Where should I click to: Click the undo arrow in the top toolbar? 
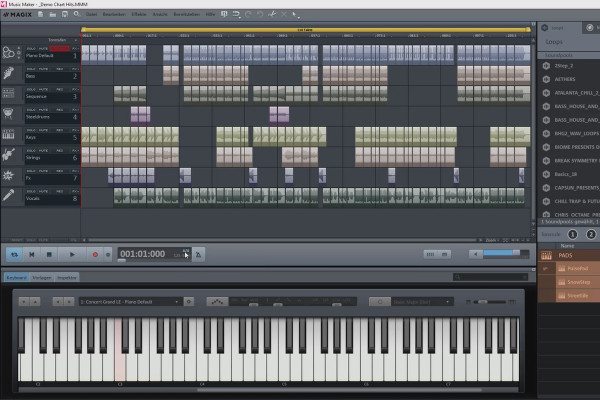[x=235, y=14]
